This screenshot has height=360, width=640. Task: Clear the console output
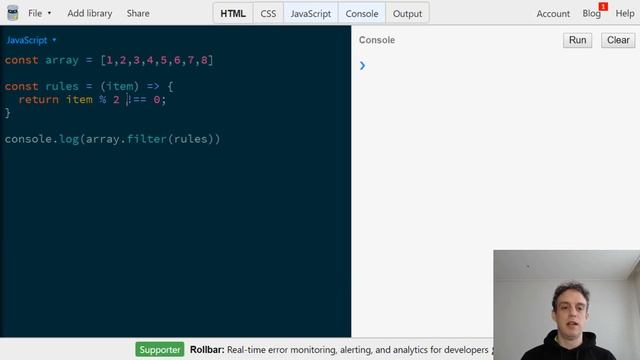coord(618,40)
